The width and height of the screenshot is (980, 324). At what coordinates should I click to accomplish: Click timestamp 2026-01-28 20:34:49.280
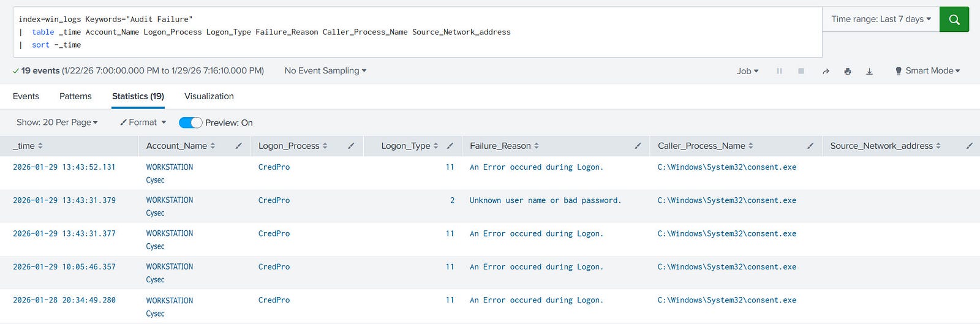tap(64, 300)
